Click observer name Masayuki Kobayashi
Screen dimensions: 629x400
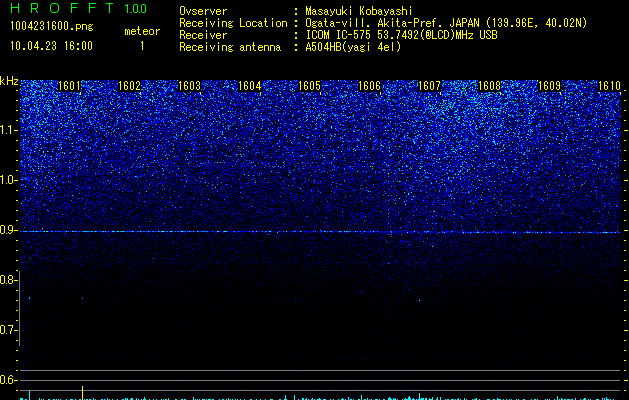(x=359, y=11)
